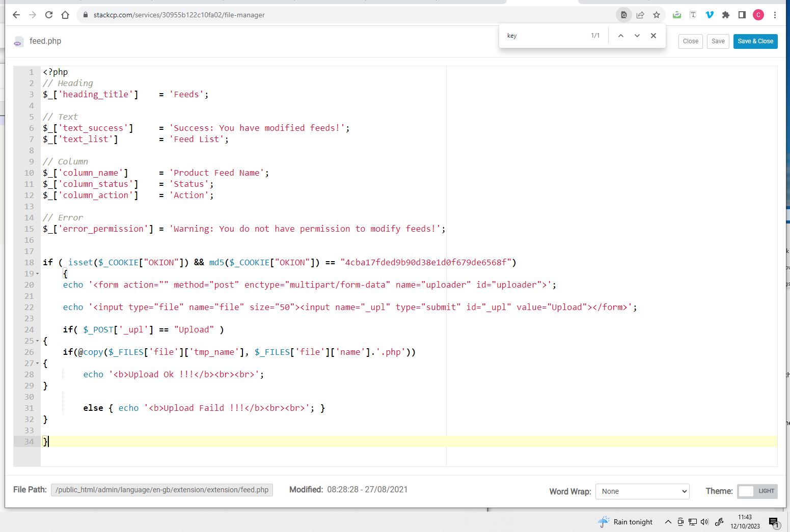The width and height of the screenshot is (790, 532).
Task: Open the Word Wrap dropdown
Action: (x=642, y=491)
